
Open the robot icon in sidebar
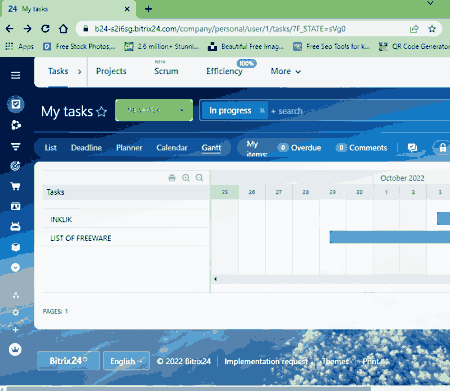(15, 226)
